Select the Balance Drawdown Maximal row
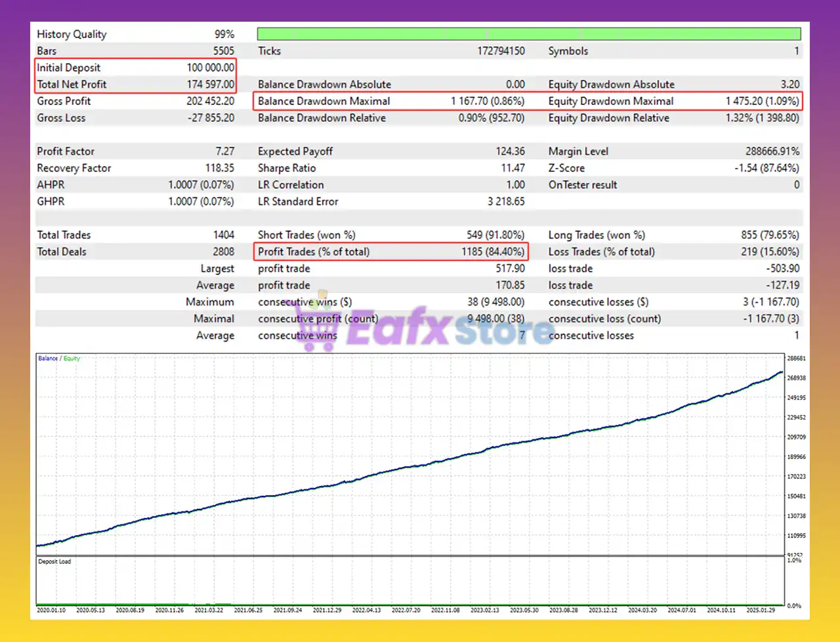Viewport: 840px width, 642px height. pyautogui.click(x=390, y=101)
